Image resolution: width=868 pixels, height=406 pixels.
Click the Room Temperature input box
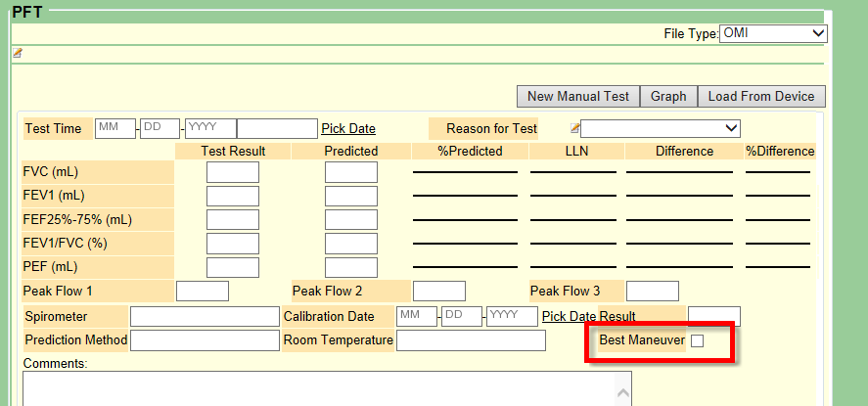coord(471,340)
